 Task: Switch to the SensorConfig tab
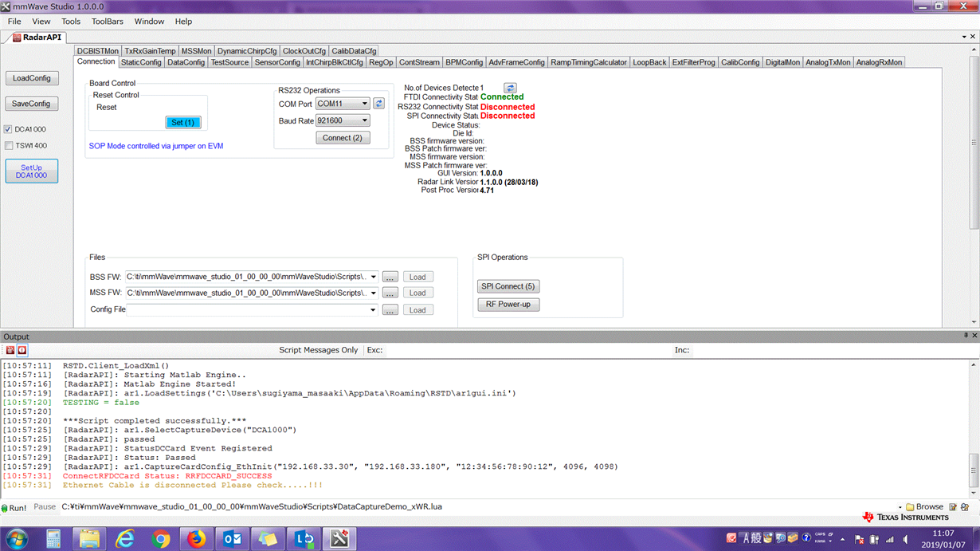tap(277, 62)
